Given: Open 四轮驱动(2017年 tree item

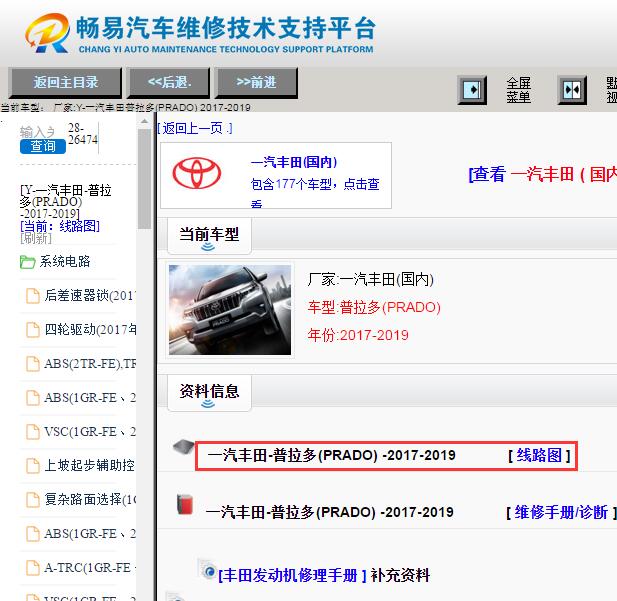Looking at the screenshot, I should (90, 329).
